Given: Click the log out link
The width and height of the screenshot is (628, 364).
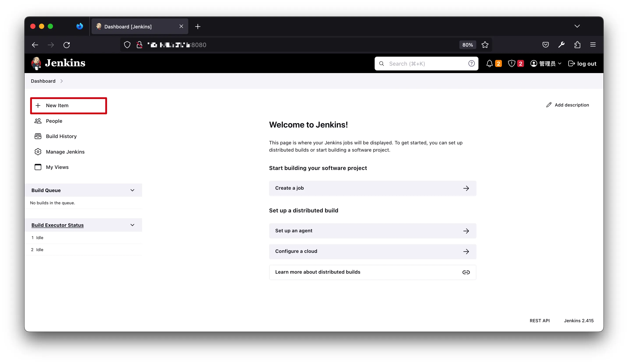Looking at the screenshot, I should (x=582, y=63).
